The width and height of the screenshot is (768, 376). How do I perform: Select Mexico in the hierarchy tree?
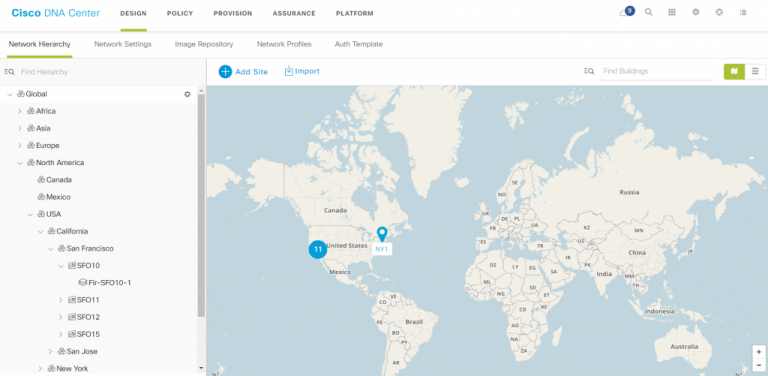[58, 197]
